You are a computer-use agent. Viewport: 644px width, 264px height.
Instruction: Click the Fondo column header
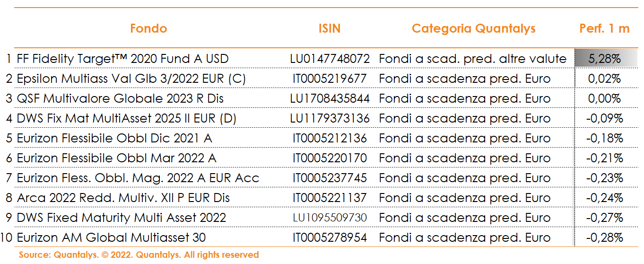click(x=148, y=28)
